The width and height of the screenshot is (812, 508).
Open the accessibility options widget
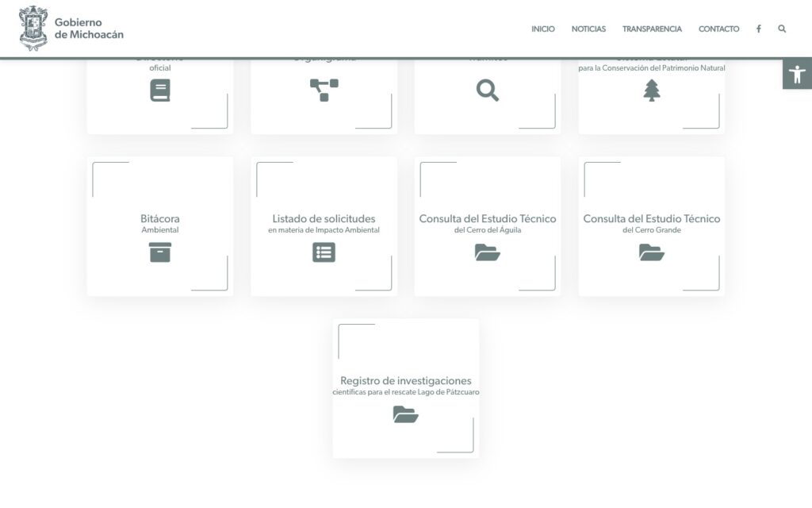(797, 75)
